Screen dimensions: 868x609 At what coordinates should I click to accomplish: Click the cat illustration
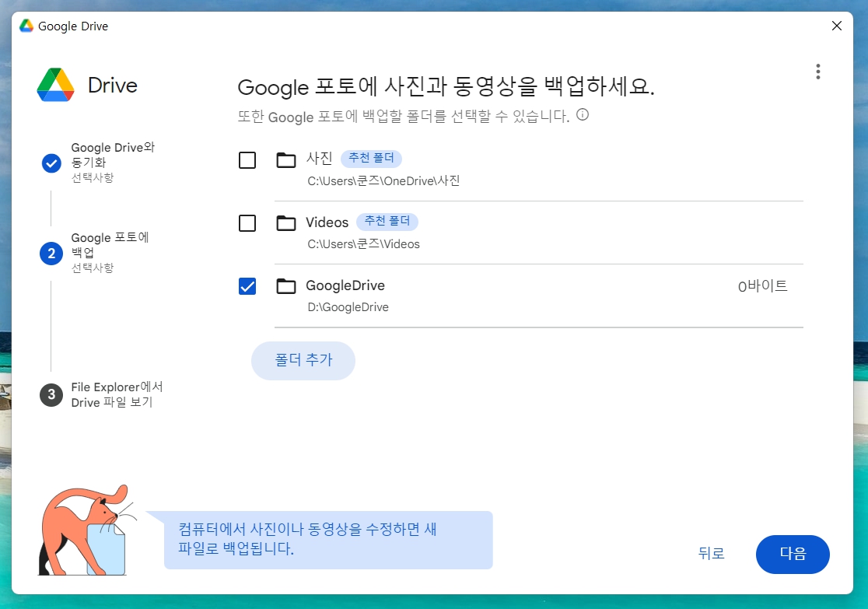(86, 530)
